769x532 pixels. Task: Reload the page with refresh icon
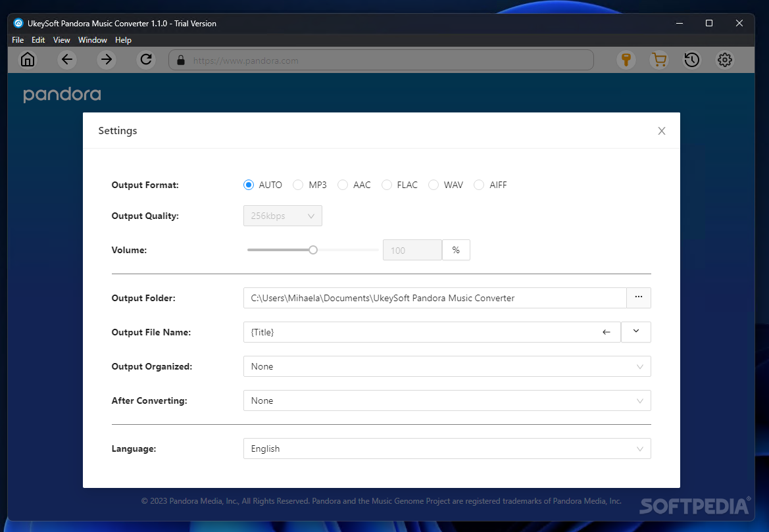[145, 60]
